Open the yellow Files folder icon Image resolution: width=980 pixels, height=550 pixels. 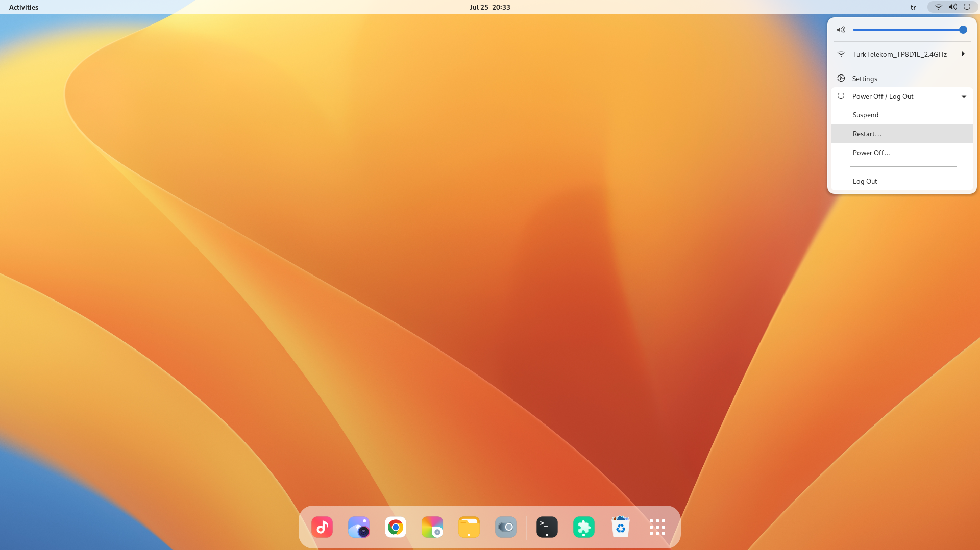(469, 527)
